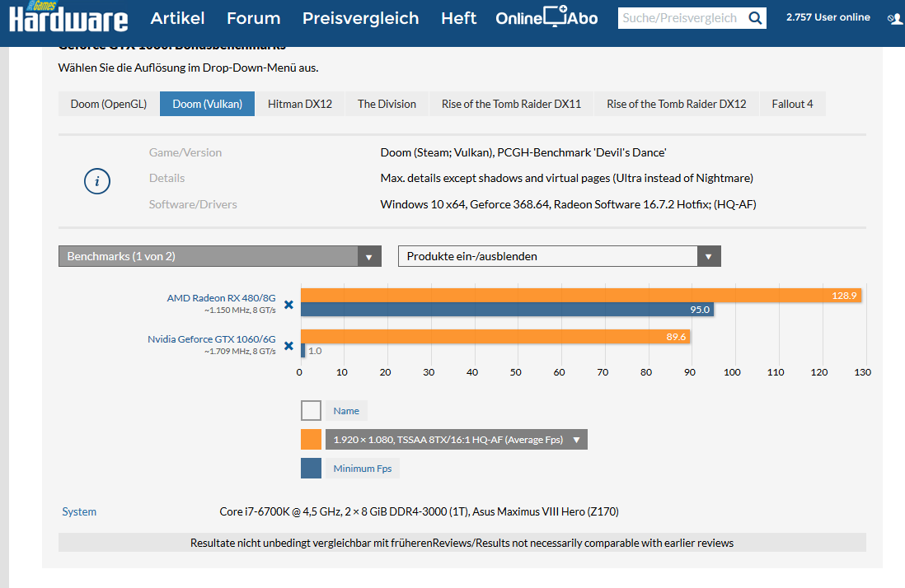This screenshot has height=588, width=905.
Task: Open Produkte ein-/ausblenden dropdown
Action: (560, 256)
